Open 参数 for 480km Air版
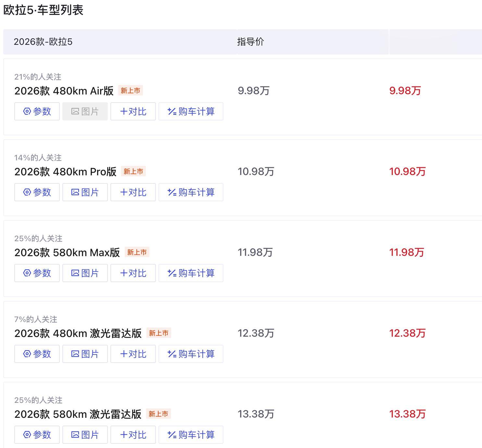Screen dimensions: 482x448 [37, 111]
